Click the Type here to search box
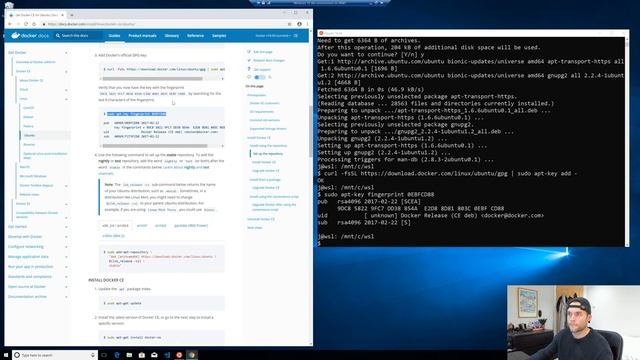The height and width of the screenshot is (360, 640). 55,355
